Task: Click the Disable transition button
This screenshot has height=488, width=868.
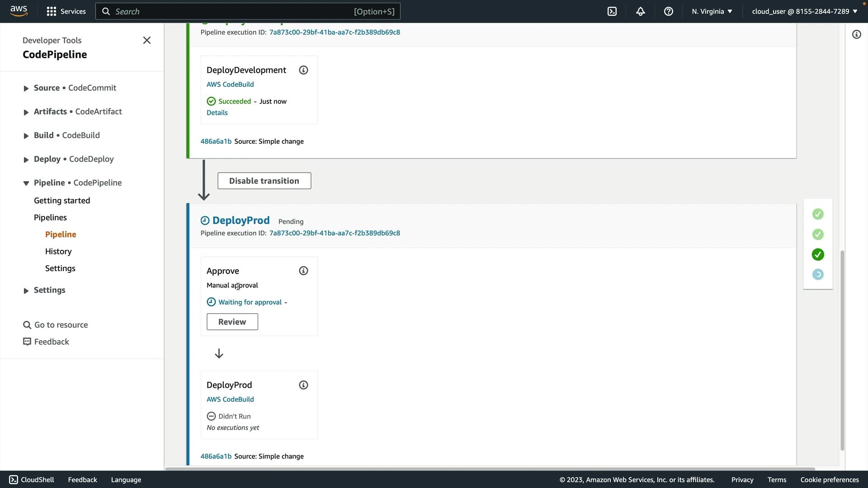Action: click(264, 181)
